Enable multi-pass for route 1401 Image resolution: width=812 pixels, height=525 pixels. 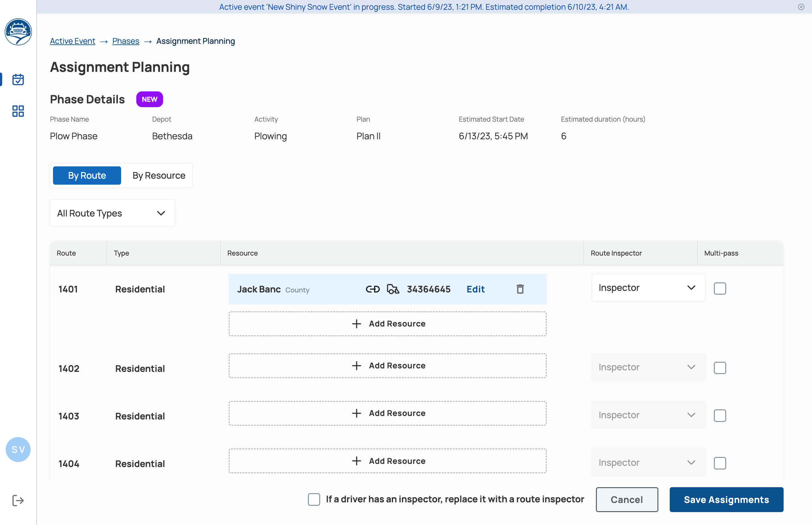720,288
